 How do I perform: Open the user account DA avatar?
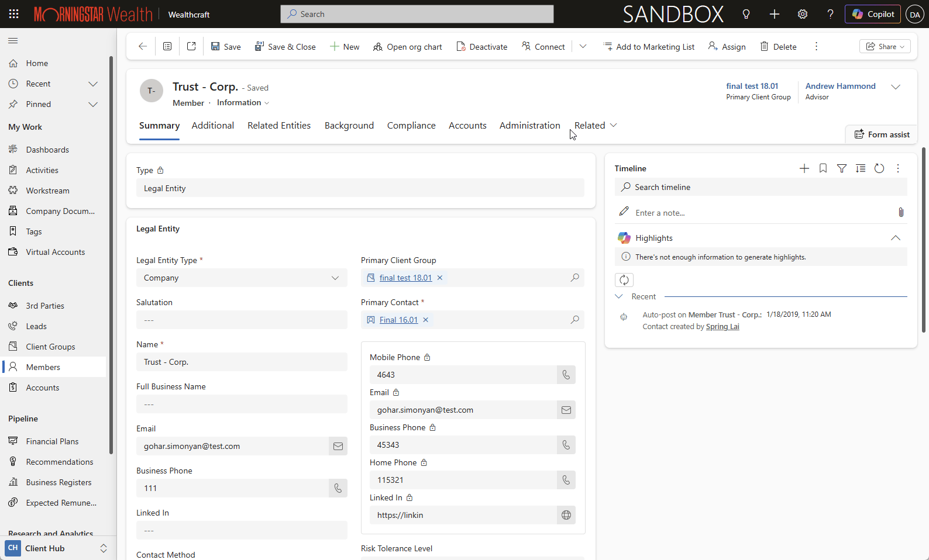tap(915, 14)
